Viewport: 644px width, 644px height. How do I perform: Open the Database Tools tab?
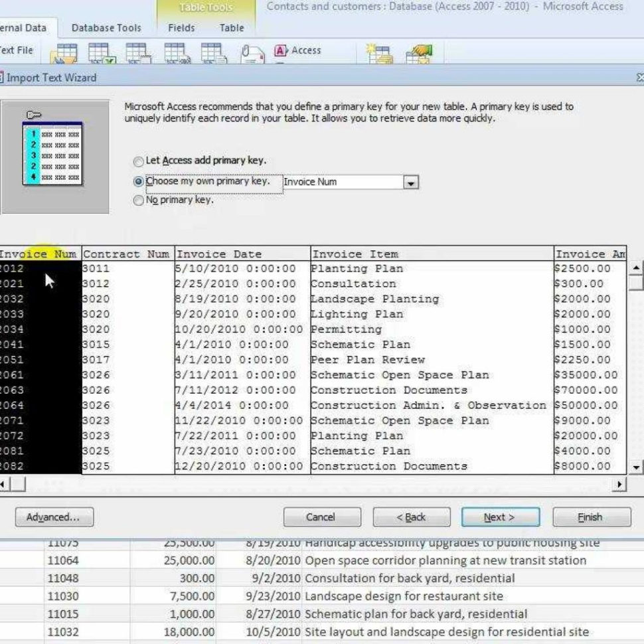click(x=106, y=28)
